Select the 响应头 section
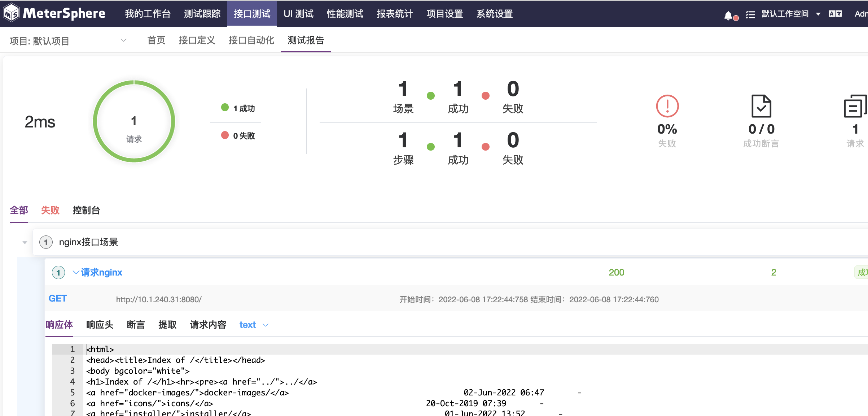The width and height of the screenshot is (868, 416). click(99, 325)
